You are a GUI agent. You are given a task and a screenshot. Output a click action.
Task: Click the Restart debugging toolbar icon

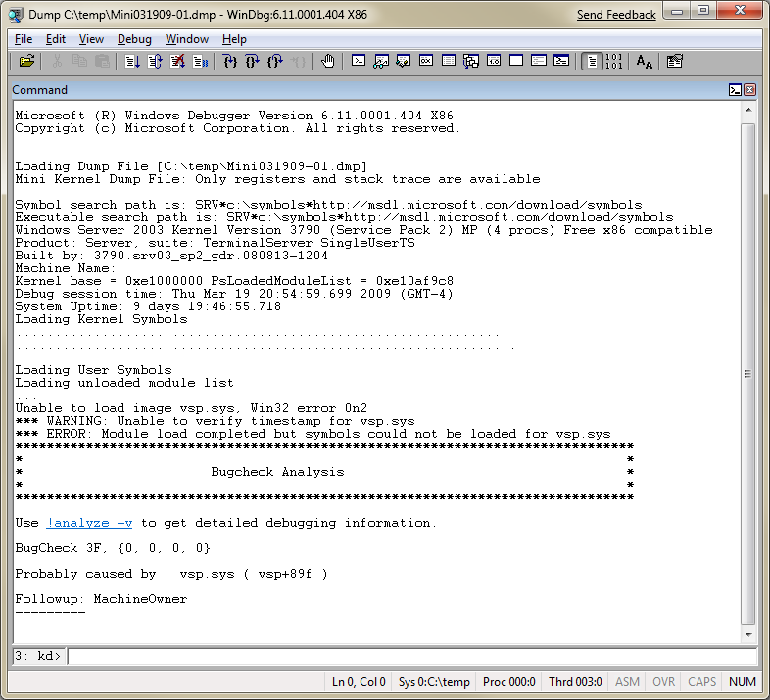pyautogui.click(x=155, y=61)
